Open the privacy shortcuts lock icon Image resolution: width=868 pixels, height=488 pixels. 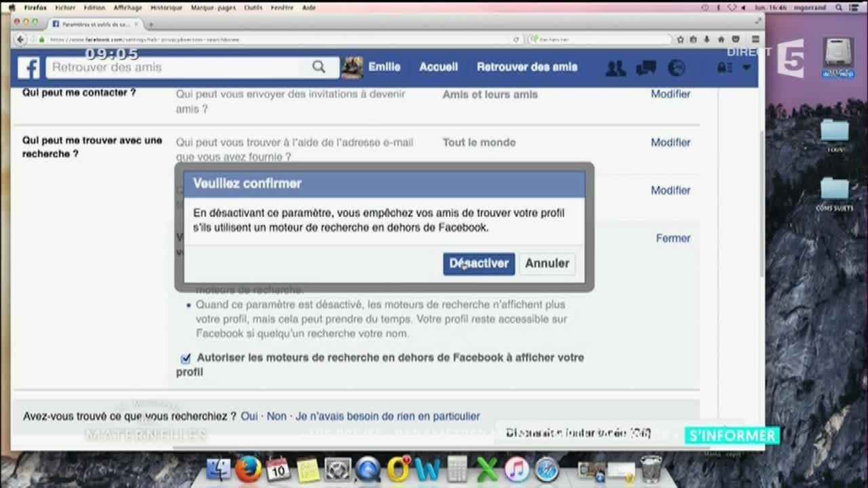coord(725,68)
